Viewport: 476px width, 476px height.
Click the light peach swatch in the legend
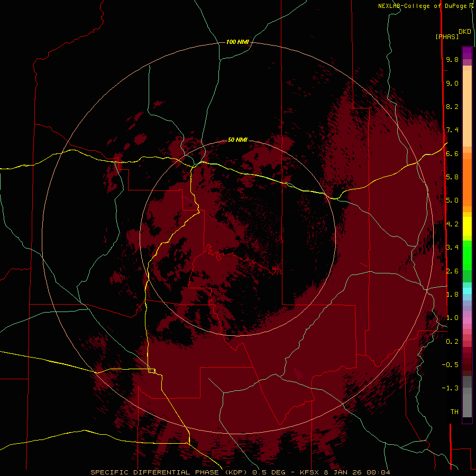[x=467, y=108]
